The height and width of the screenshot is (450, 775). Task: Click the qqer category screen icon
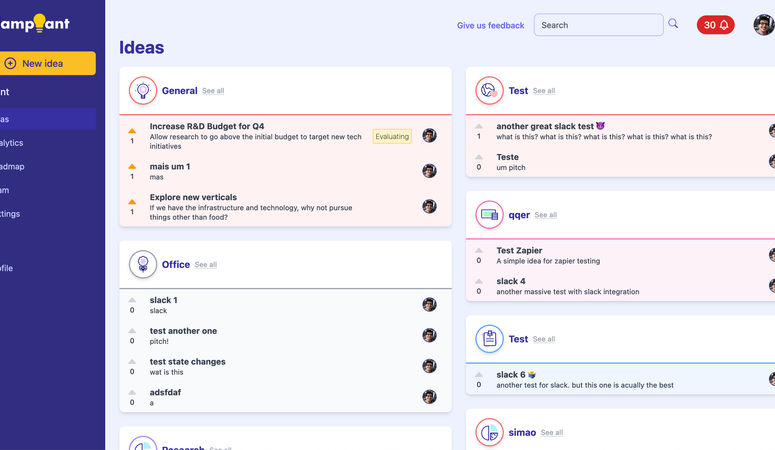489,215
